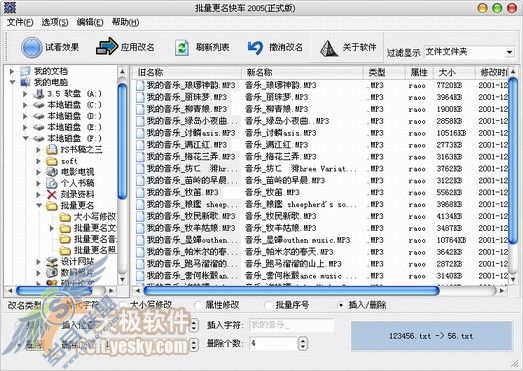Open the 选项(S) menu
523x371 pixels.
55,22
